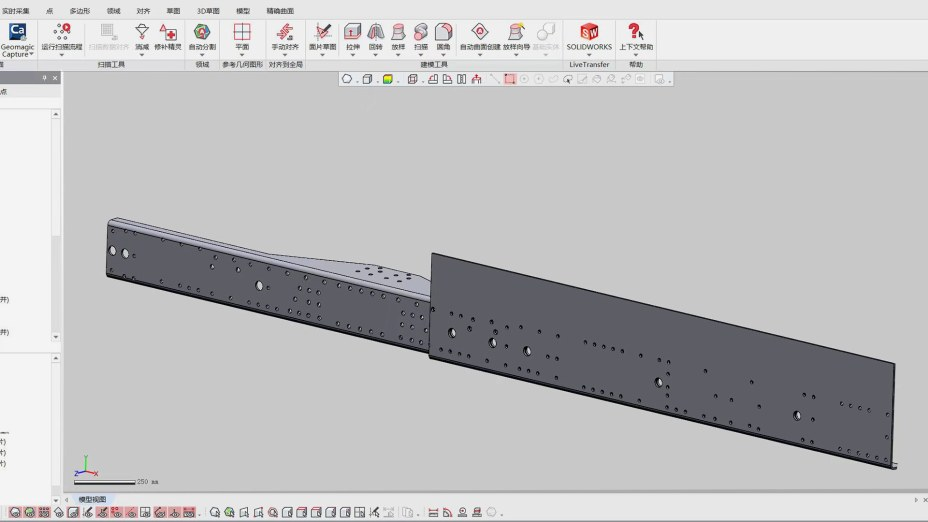Viewport: 928px width, 522px height.
Task: Close the left side panel
Action: [x=55, y=77]
